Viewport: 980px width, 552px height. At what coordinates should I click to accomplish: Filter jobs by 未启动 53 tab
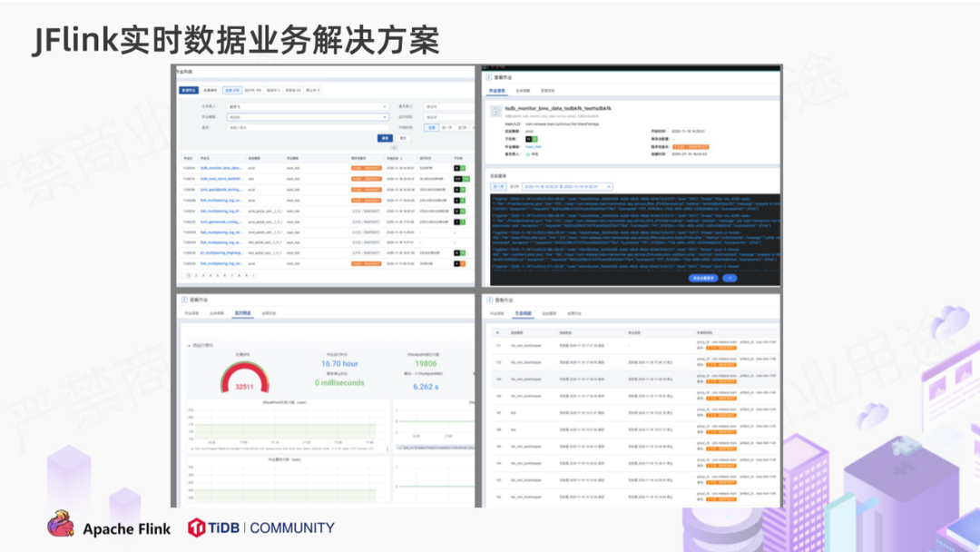coord(293,91)
